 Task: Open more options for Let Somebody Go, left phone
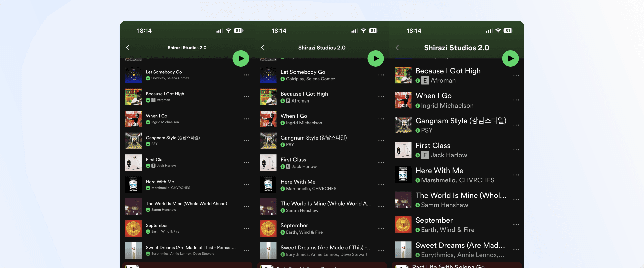click(246, 75)
